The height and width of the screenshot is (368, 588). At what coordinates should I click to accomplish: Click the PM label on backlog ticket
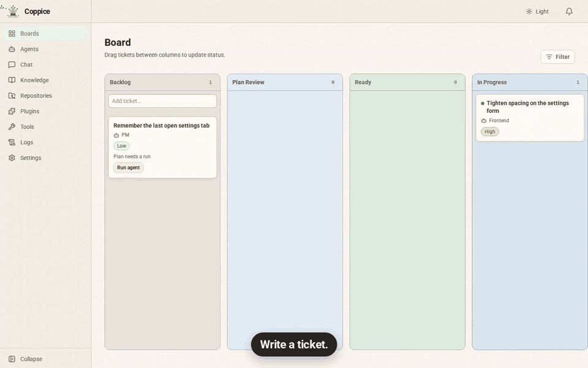point(125,135)
